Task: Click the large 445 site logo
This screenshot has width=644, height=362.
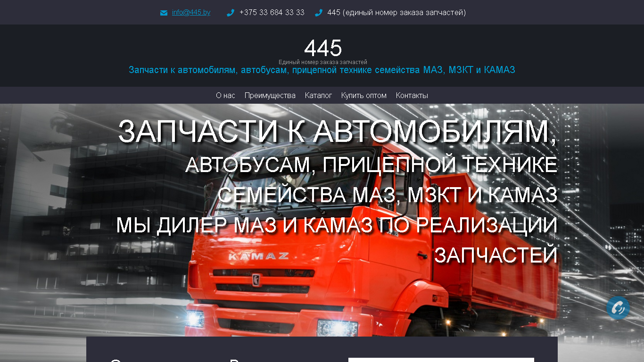Action: (323, 48)
